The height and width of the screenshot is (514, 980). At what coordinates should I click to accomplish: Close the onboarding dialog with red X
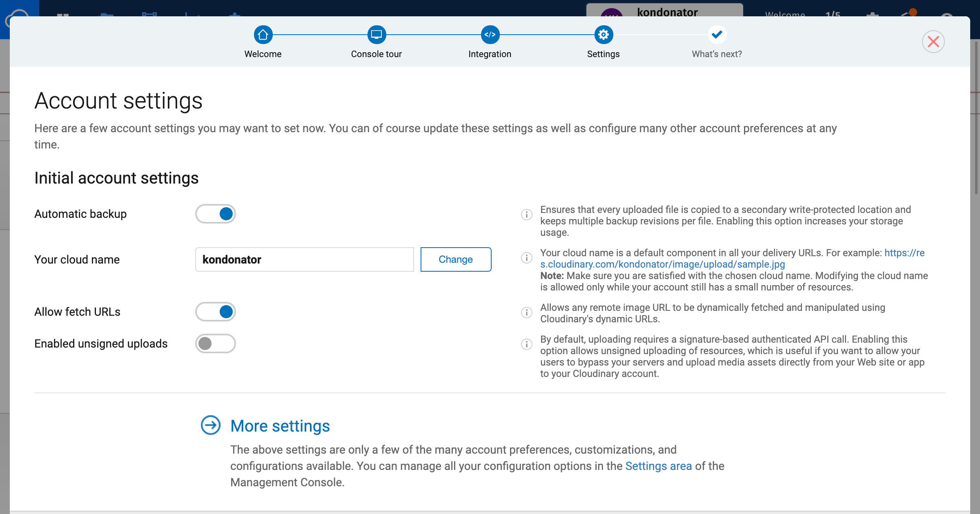[933, 42]
